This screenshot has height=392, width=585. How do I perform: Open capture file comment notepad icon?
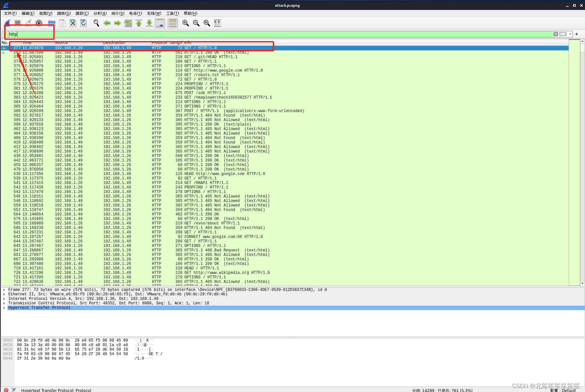[x=13, y=390]
